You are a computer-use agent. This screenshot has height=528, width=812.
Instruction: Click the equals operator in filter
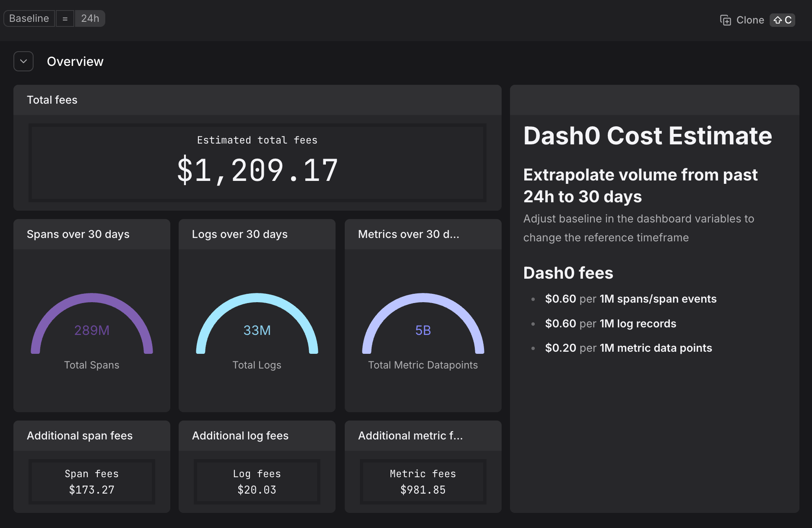[65, 18]
